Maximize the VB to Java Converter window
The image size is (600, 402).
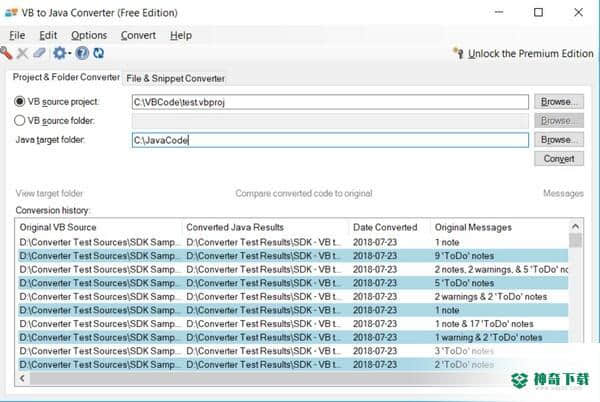coord(538,12)
